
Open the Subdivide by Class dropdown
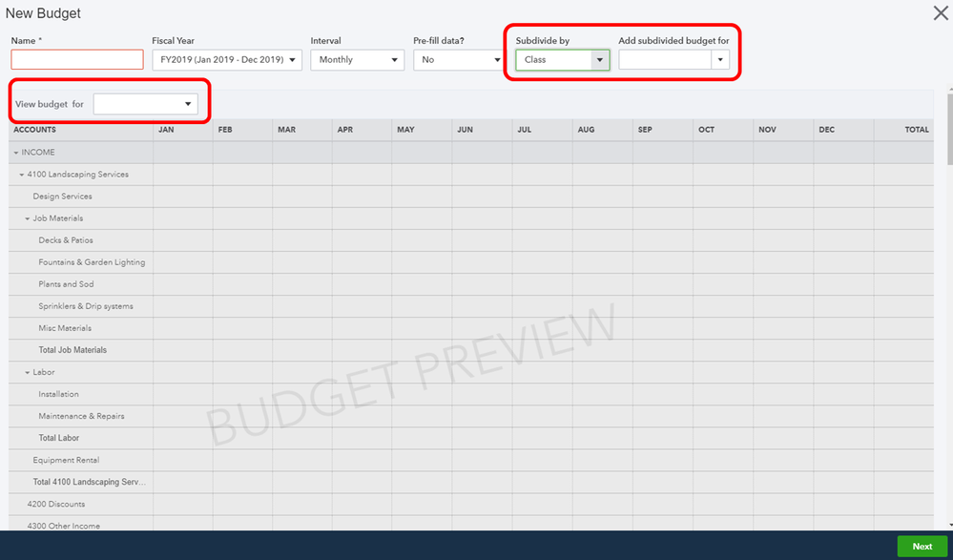point(563,59)
